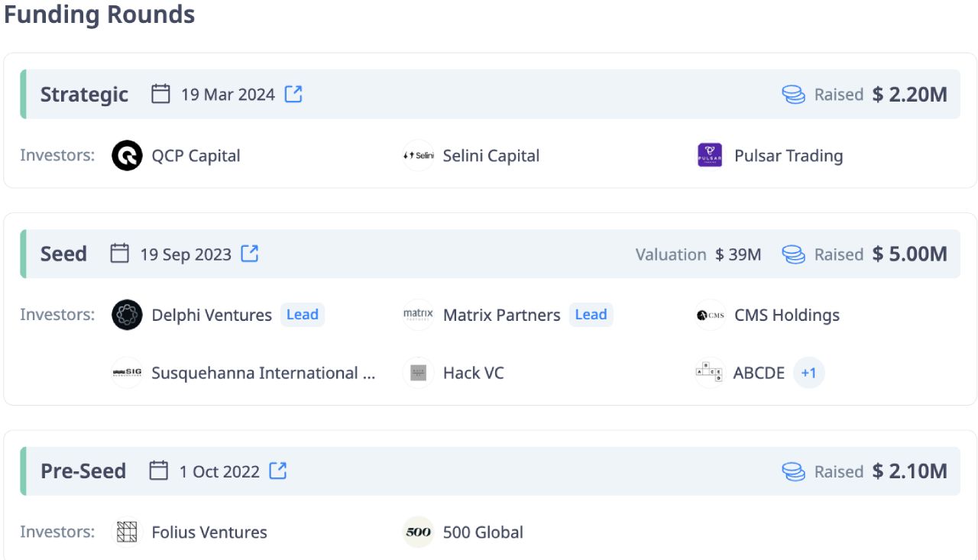Open Pulsar Trading investor name
This screenshot has height=560, width=978.
coord(789,156)
